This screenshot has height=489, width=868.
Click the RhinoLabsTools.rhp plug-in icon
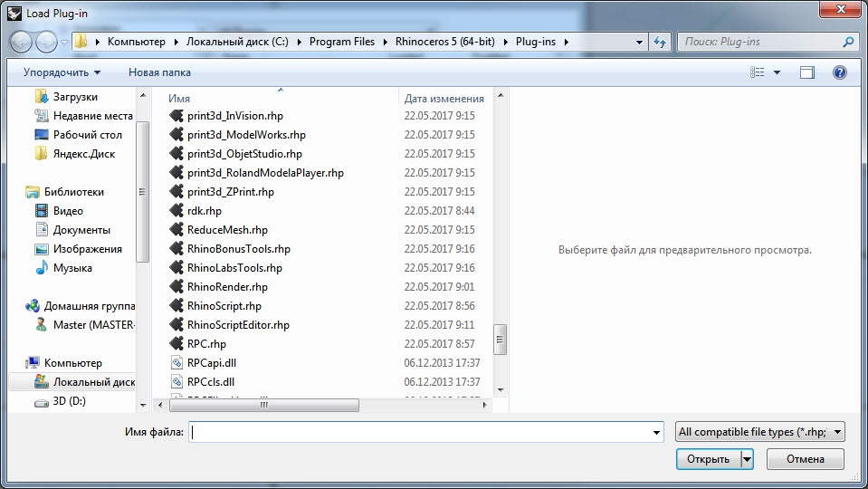pyautogui.click(x=176, y=267)
